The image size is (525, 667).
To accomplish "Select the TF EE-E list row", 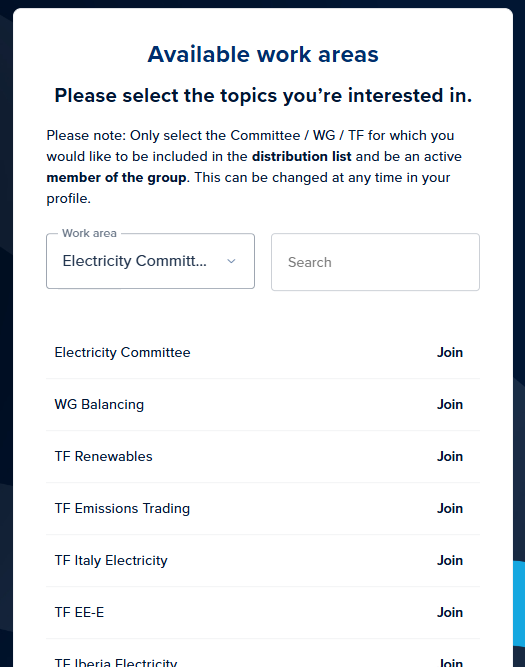I will [x=263, y=612].
